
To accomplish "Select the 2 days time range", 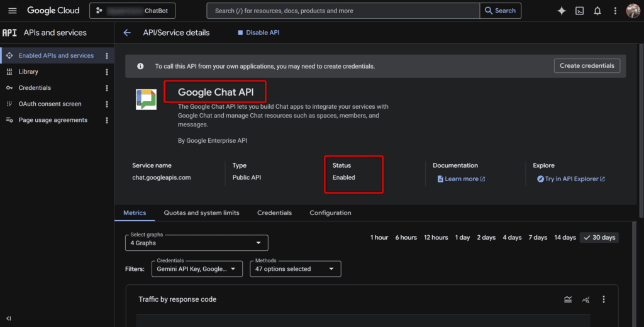I will (486, 238).
